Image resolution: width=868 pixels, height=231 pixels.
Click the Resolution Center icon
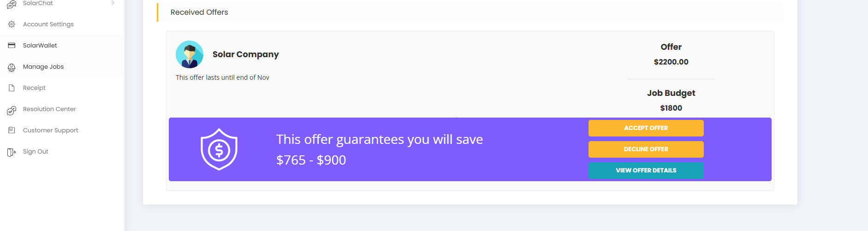(x=12, y=110)
